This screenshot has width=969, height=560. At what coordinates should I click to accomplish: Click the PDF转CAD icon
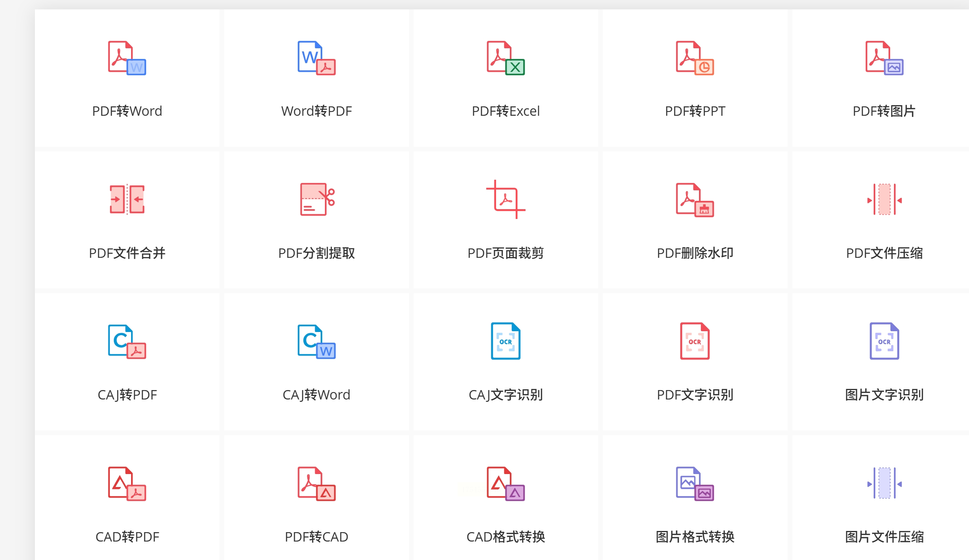point(316,483)
